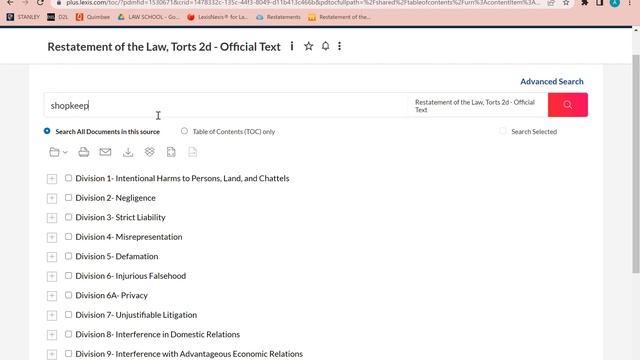The width and height of the screenshot is (640, 360).
Task: Check Division 2- Negligence checkbox
Action: point(68,198)
